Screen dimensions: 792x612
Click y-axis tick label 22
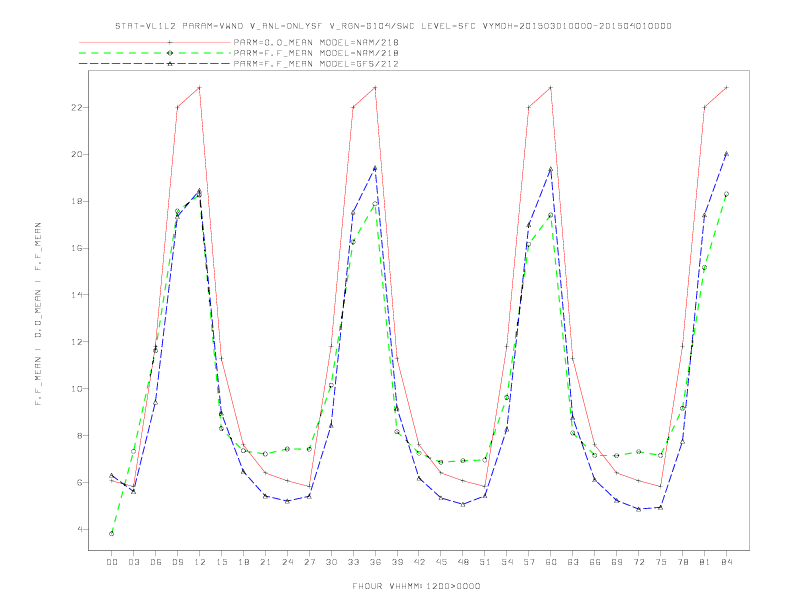77,108
